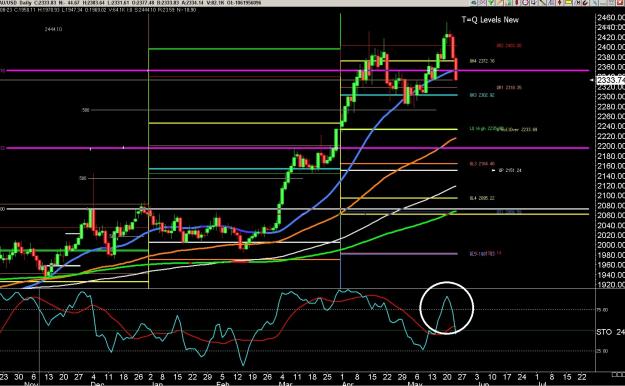Click the 2400.00 price axis label
The height and width of the screenshot is (386, 625).
(610, 47)
